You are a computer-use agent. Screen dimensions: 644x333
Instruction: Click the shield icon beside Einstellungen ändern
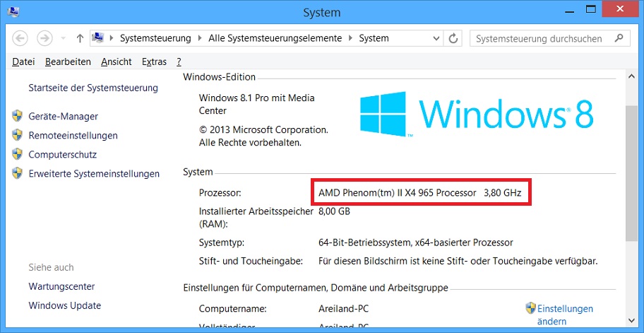tap(530, 308)
